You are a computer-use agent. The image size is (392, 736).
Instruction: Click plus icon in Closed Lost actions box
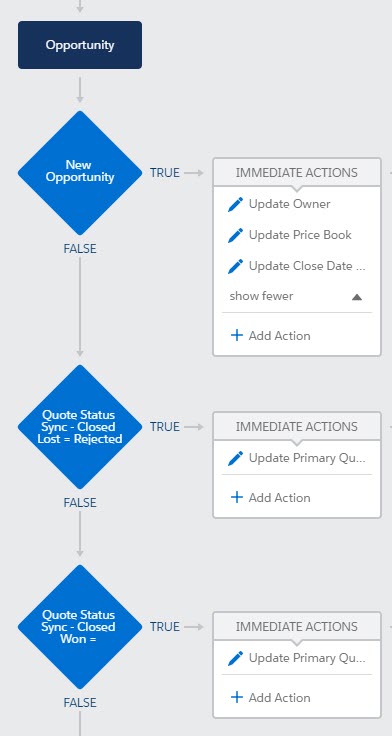coord(237,497)
